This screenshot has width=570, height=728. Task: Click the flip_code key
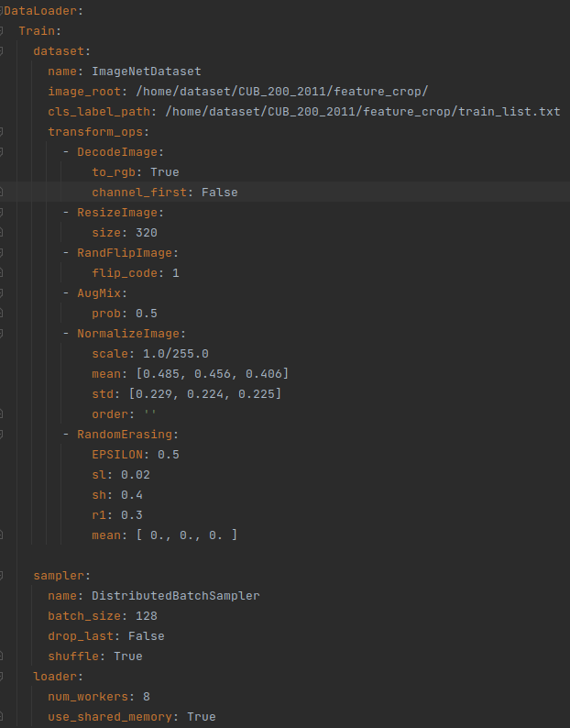coord(125,273)
